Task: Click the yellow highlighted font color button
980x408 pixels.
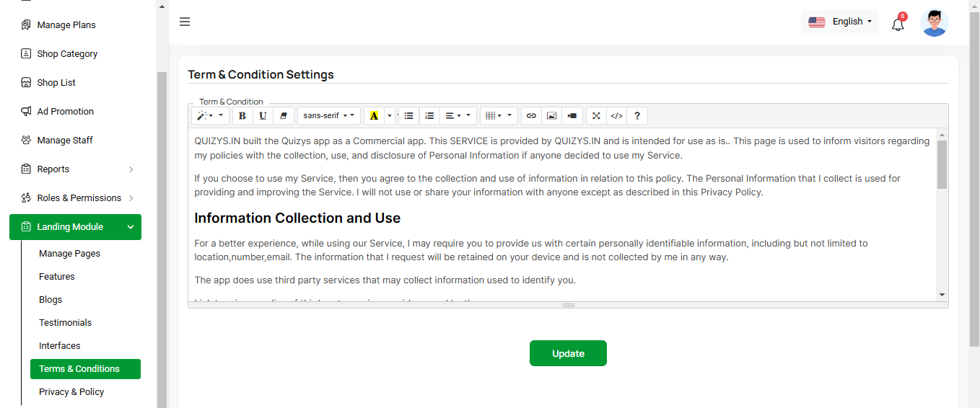Action: [374, 115]
